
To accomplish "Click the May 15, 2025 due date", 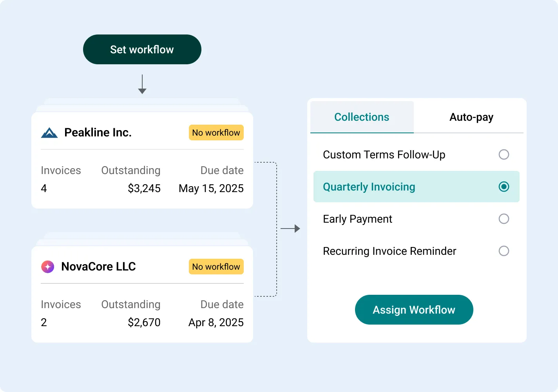I will [x=211, y=189].
